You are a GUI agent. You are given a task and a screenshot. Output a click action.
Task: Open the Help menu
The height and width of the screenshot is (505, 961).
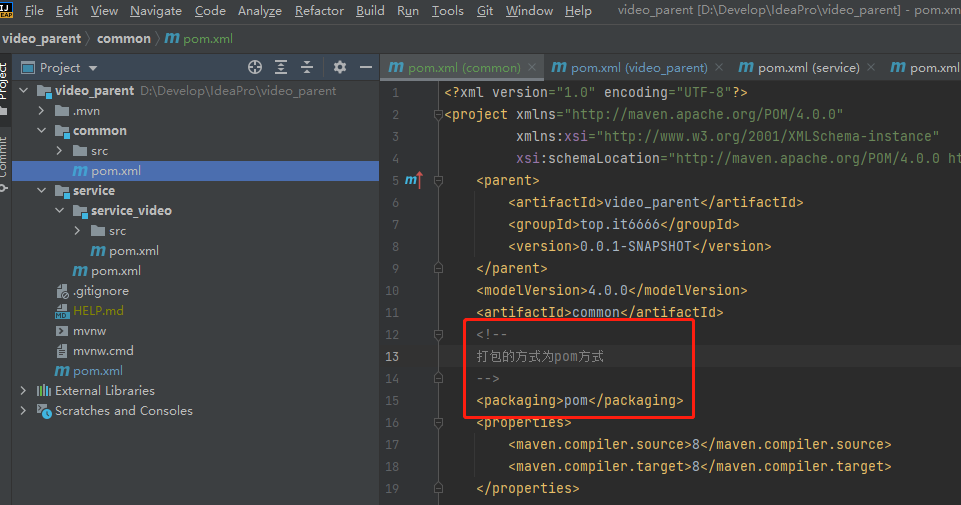(578, 10)
